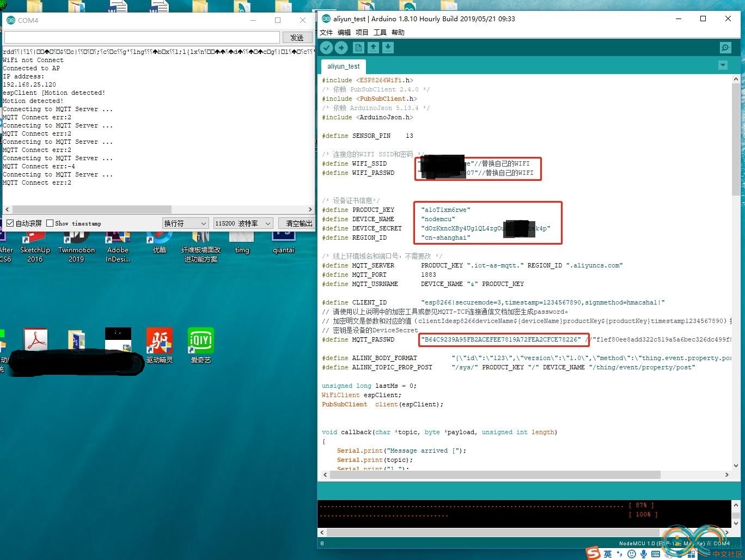Click the COM4 output horizontal scrollbar
Image resolution: width=745 pixels, height=560 pixels.
[92, 209]
